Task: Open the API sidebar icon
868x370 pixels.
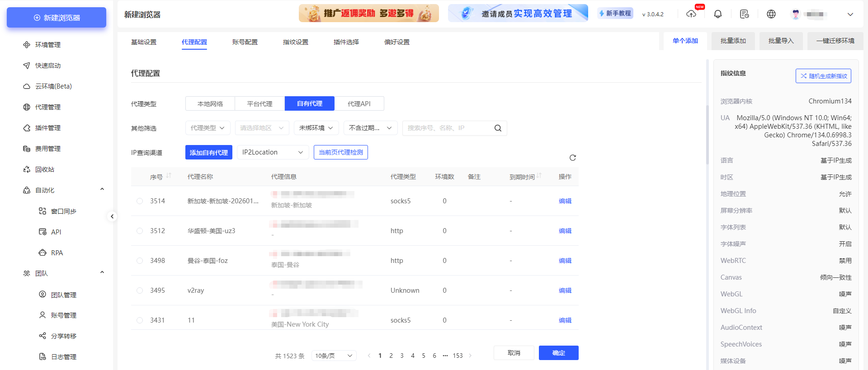Action: coord(42,232)
